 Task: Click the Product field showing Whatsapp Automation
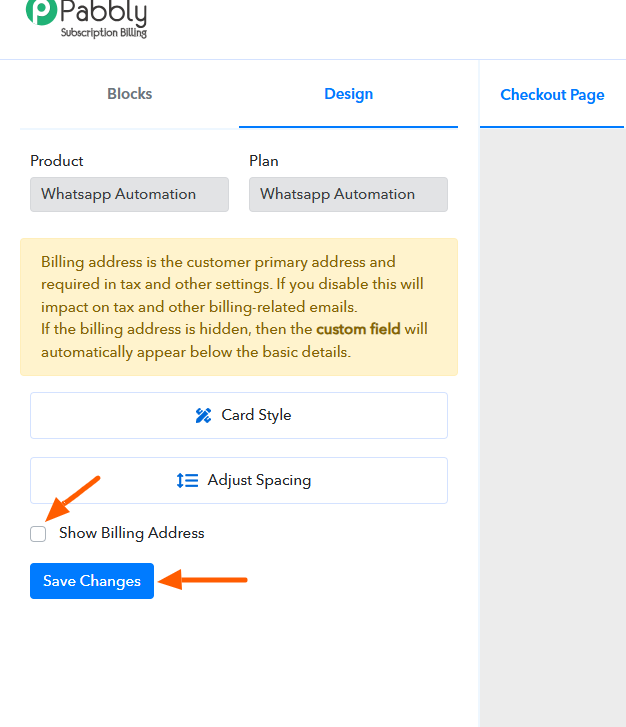coord(129,194)
